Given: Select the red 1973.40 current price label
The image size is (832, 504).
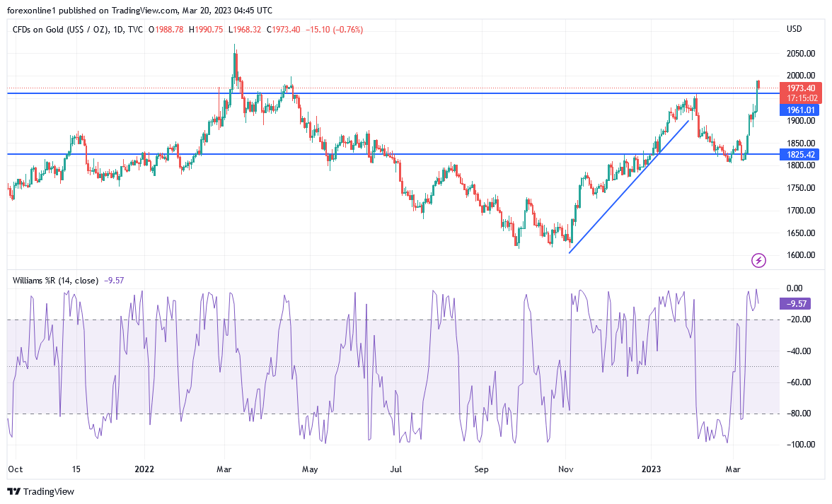Looking at the screenshot, I should point(800,88).
